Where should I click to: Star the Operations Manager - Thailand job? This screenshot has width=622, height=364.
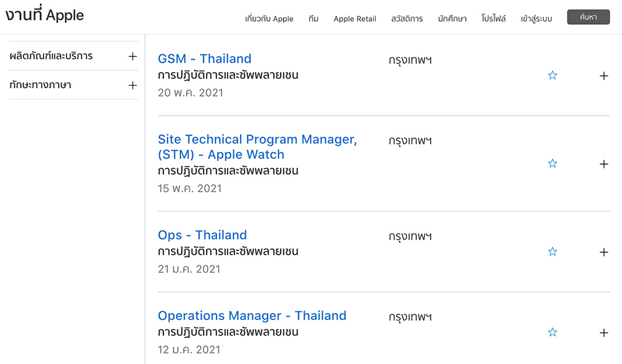click(x=552, y=333)
